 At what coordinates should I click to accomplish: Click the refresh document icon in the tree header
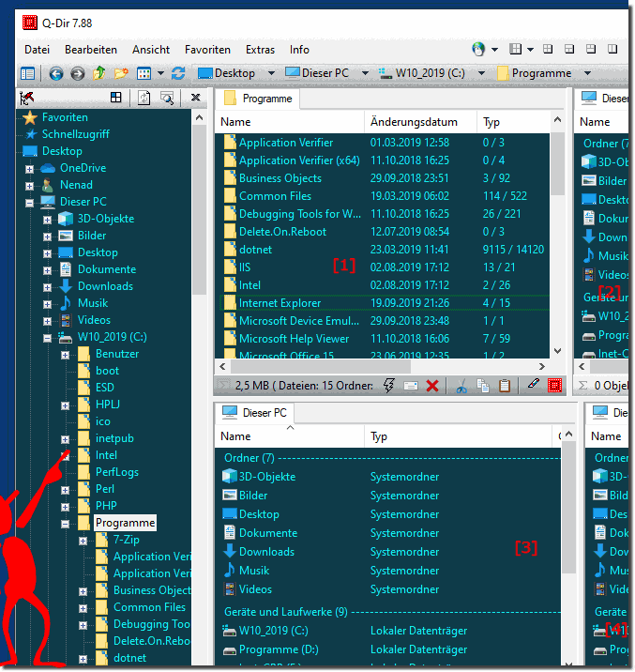click(x=144, y=99)
